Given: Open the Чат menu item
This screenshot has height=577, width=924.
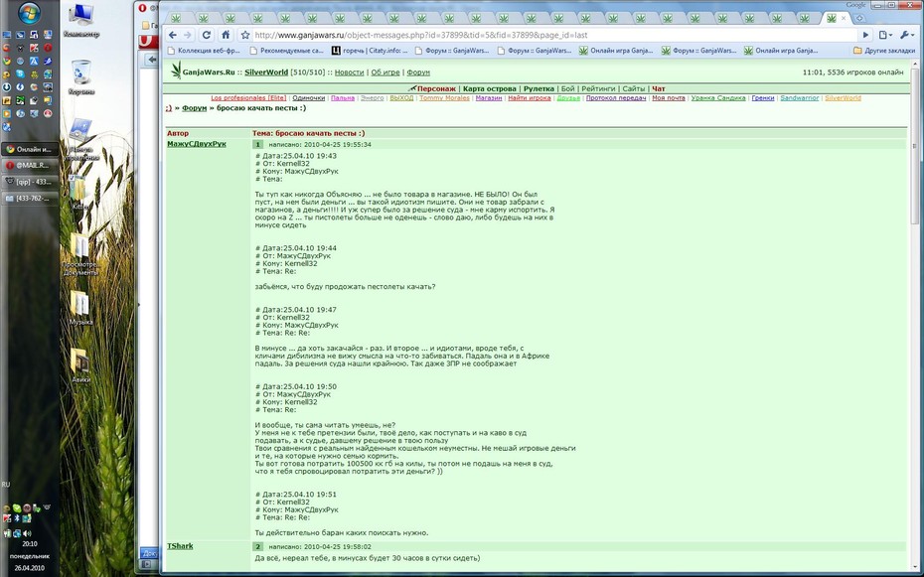Looking at the screenshot, I should click(x=659, y=89).
